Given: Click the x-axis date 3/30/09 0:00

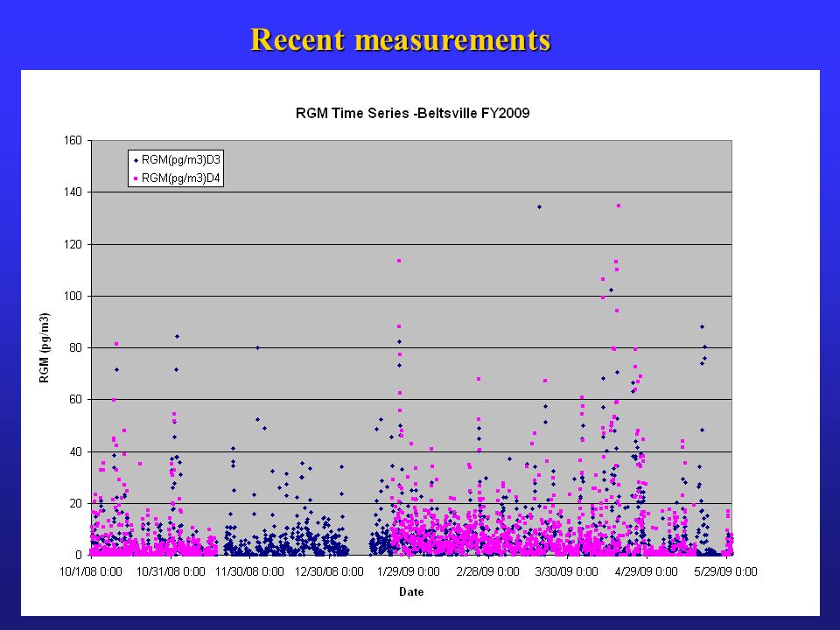Looking at the screenshot, I should click(x=567, y=571).
